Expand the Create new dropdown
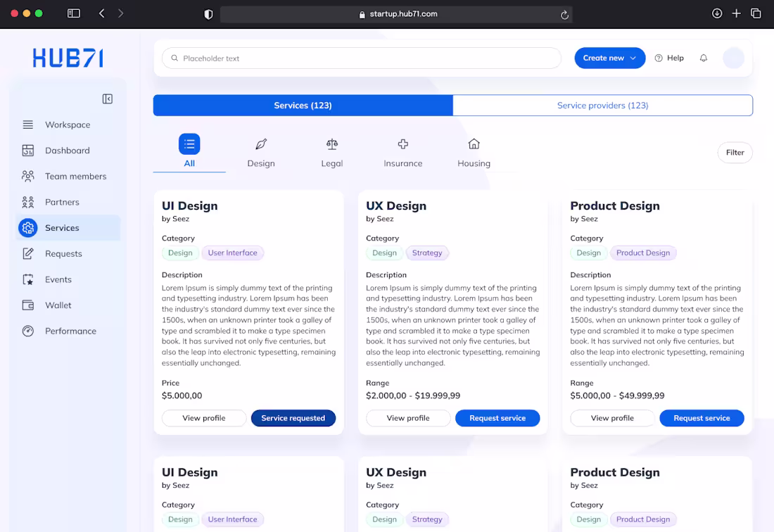The height and width of the screenshot is (532, 774). (x=609, y=58)
